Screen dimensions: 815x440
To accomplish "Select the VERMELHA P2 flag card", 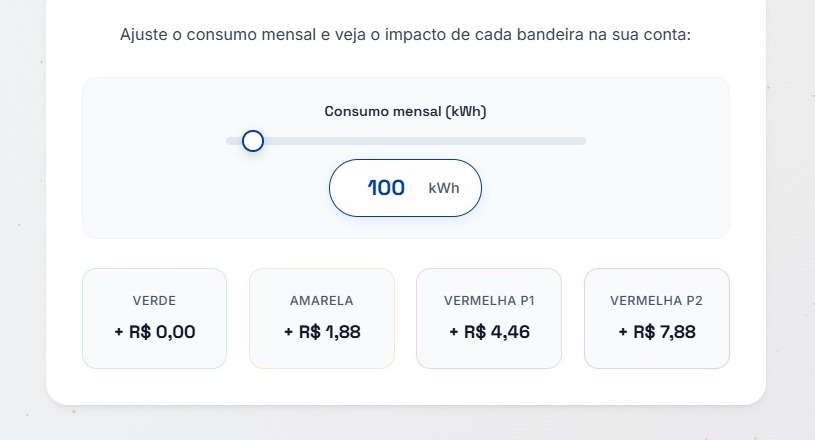I will click(657, 318).
